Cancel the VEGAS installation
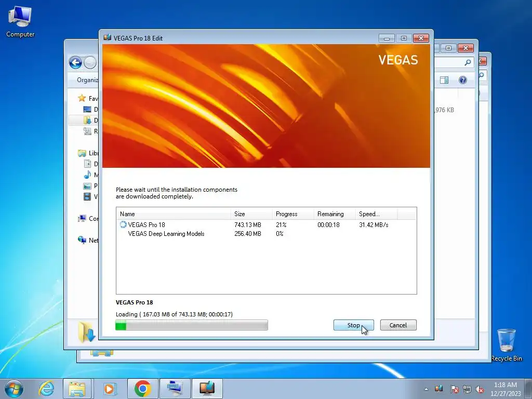Screen dimensions: 532x399 398,325
